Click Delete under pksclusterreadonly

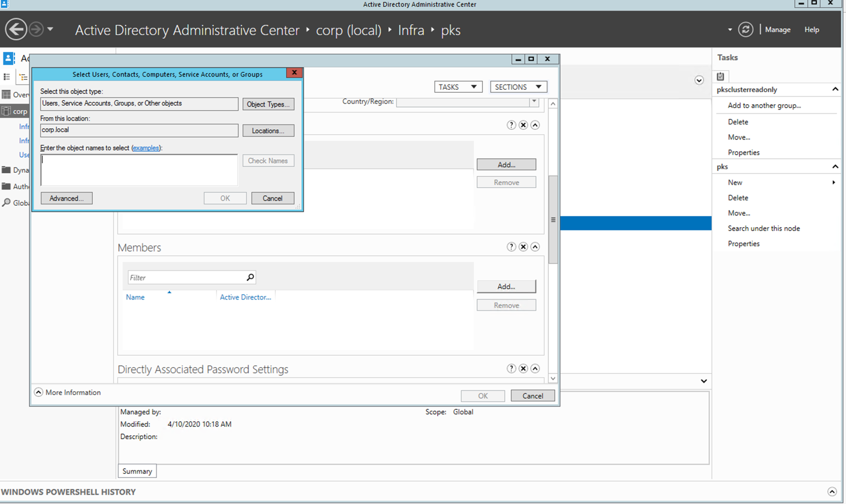738,122
